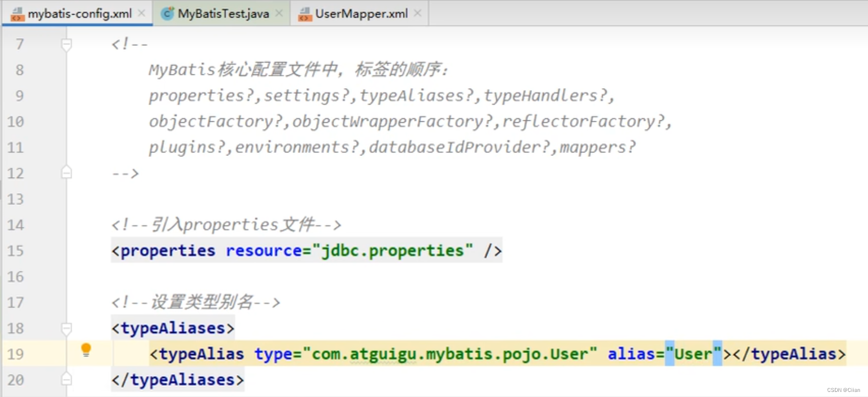868x397 pixels.
Task: Click the opening <typeAliases> tag on line 18
Action: (173, 328)
